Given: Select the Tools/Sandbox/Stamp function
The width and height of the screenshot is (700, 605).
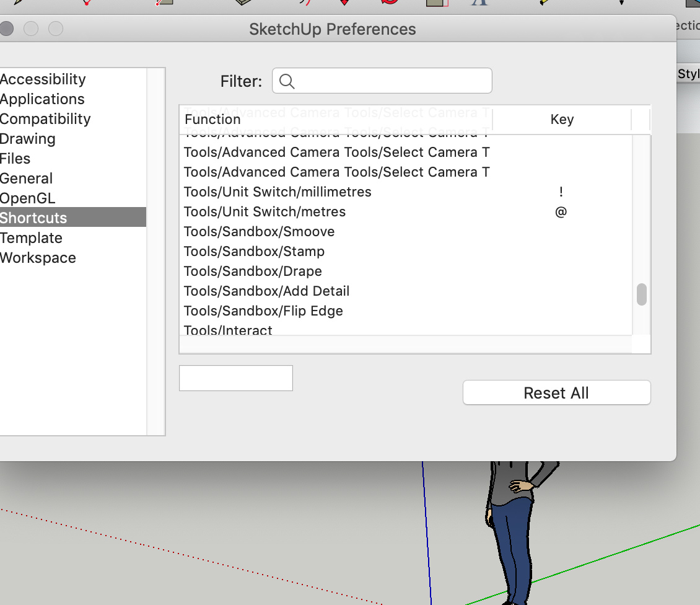Looking at the screenshot, I should pyautogui.click(x=406, y=251).
